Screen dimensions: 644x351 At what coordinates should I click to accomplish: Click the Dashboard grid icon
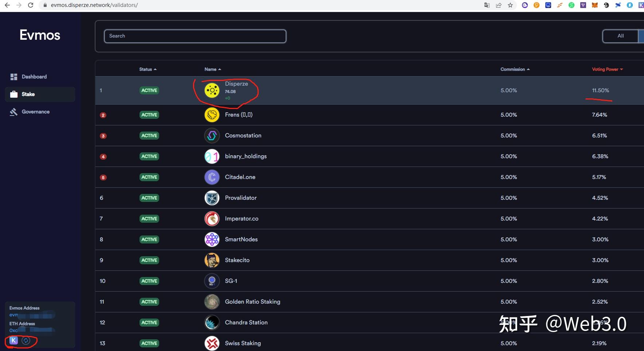(14, 77)
